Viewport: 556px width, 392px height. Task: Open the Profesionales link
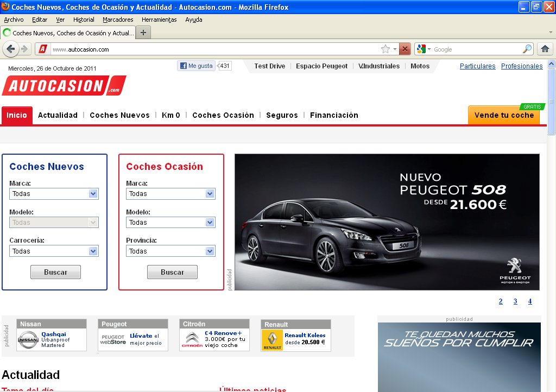522,66
